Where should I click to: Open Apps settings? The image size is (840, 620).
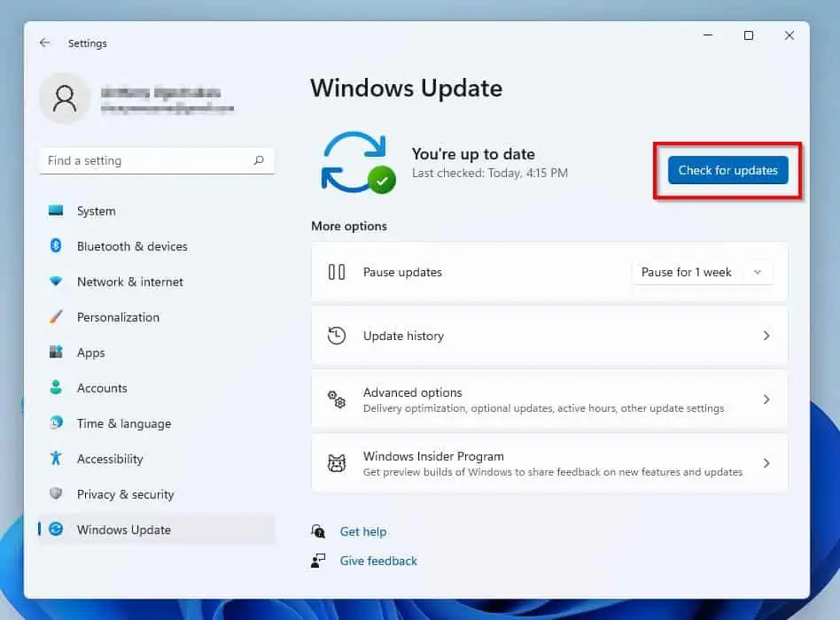pyautogui.click(x=157, y=353)
